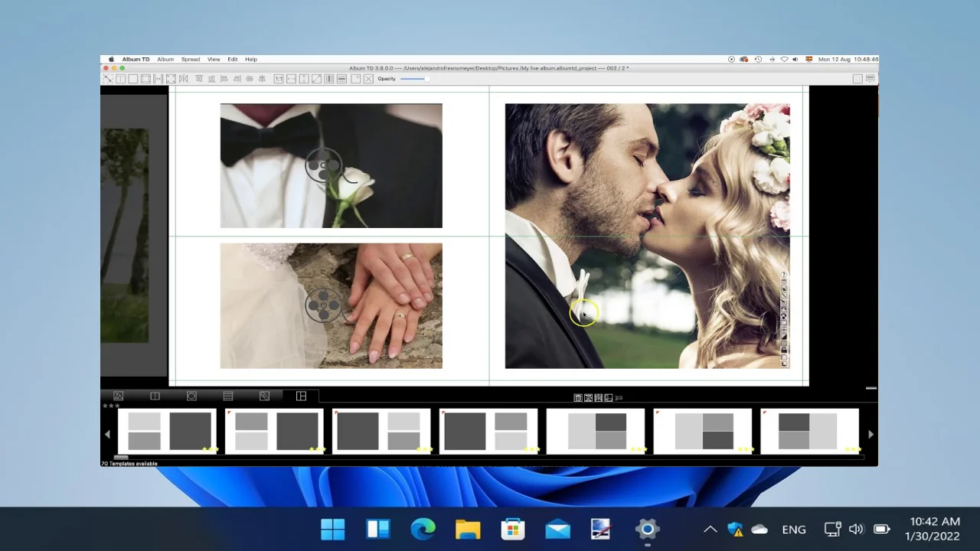Image resolution: width=980 pixels, height=551 pixels.
Task: Switch to the diagonal-striped square tab
Action: [x=264, y=396]
